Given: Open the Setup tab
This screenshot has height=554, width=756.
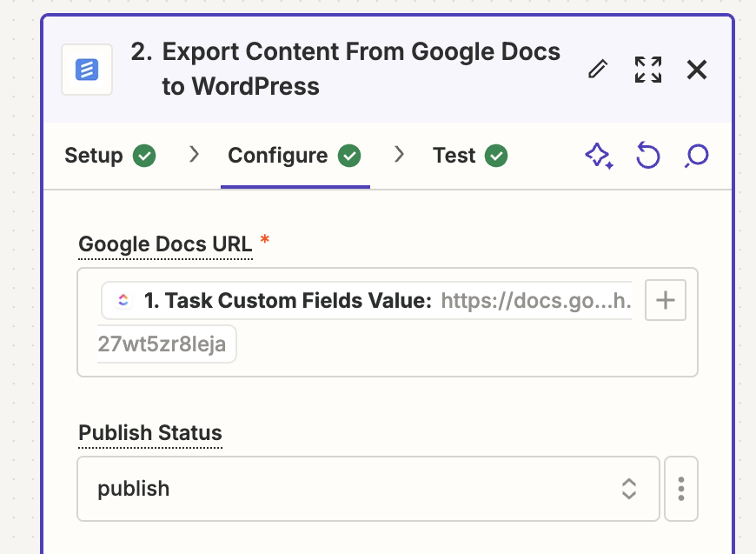Looking at the screenshot, I should (94, 156).
